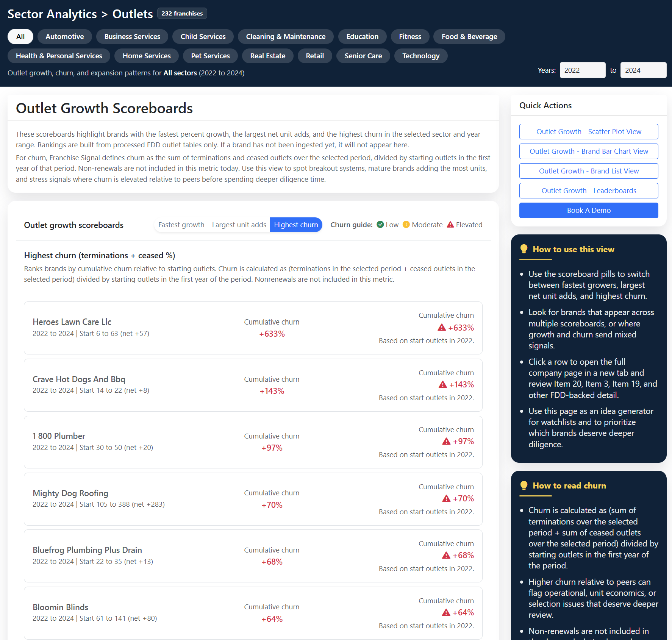Image resolution: width=672 pixels, height=640 pixels.
Task: Go to Sector Analytics breadcrumb
Action: pos(52,14)
